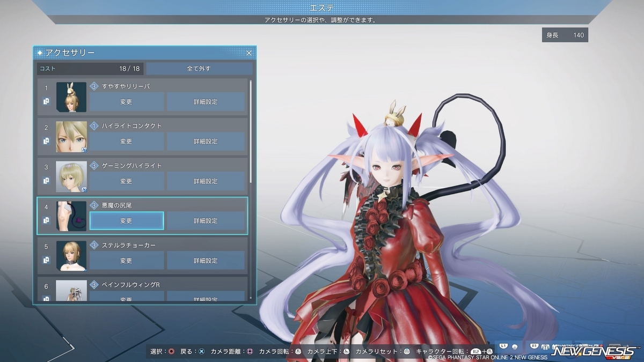644x362 pixels.
Task: Click cost diamond beside ステルラチョーカー
Action: tap(94, 245)
